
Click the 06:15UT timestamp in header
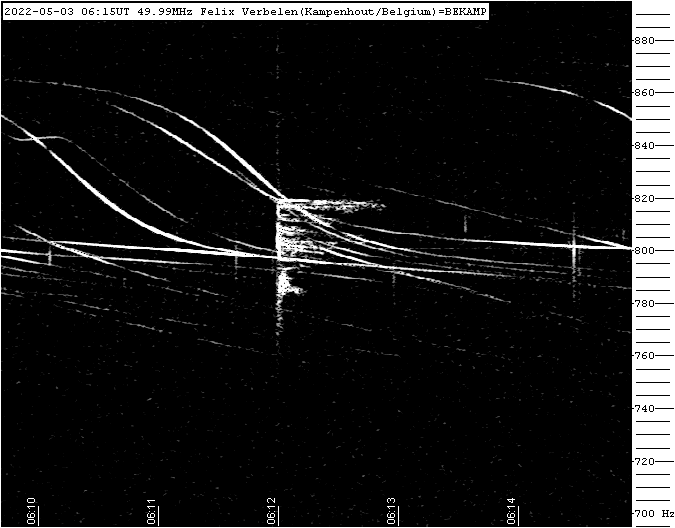(105, 12)
